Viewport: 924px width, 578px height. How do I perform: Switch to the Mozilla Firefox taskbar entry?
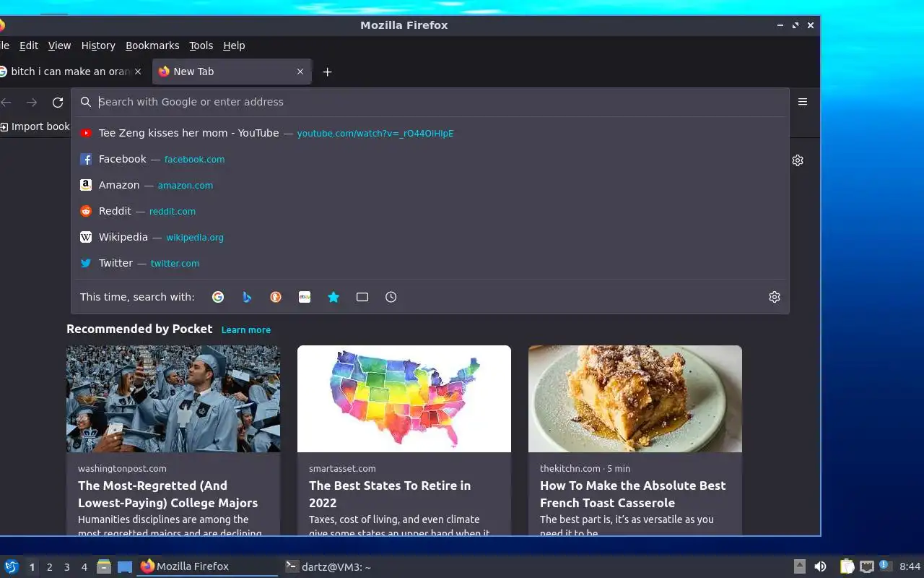coord(208,566)
